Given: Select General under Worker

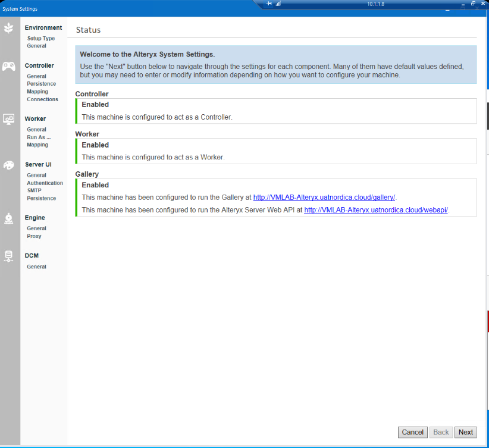Looking at the screenshot, I should tap(36, 129).
